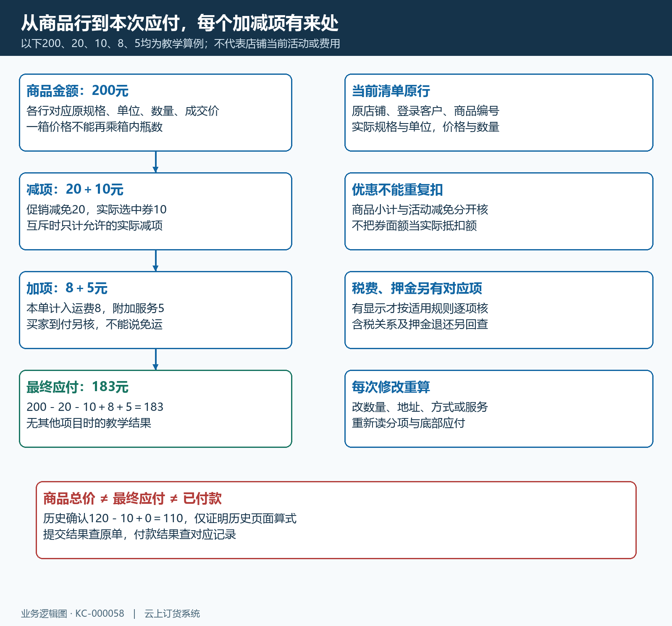Image resolution: width=672 pixels, height=626 pixels.
Task: Select the heading 税费、押金另有对应项
Action: click(417, 288)
